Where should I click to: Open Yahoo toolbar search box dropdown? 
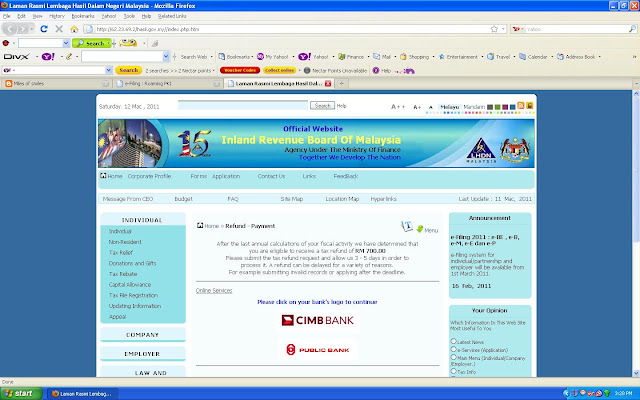[x=166, y=56]
